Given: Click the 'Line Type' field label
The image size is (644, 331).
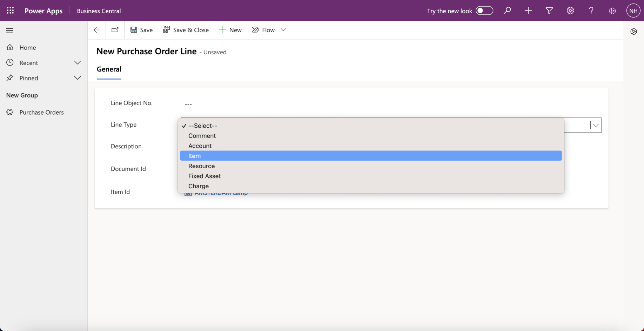Looking at the screenshot, I should coord(124,124).
